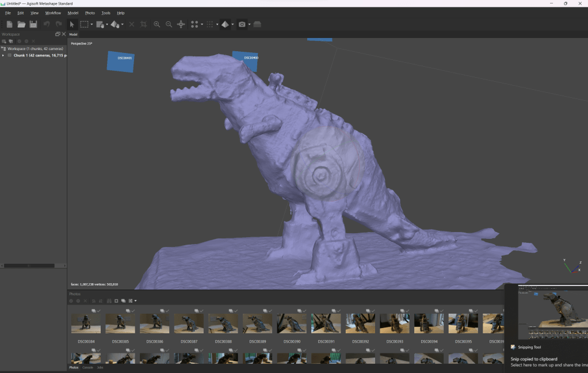Rotate selected photo right in Photos panel
This screenshot has width=588, height=373.
pyautogui.click(x=101, y=300)
